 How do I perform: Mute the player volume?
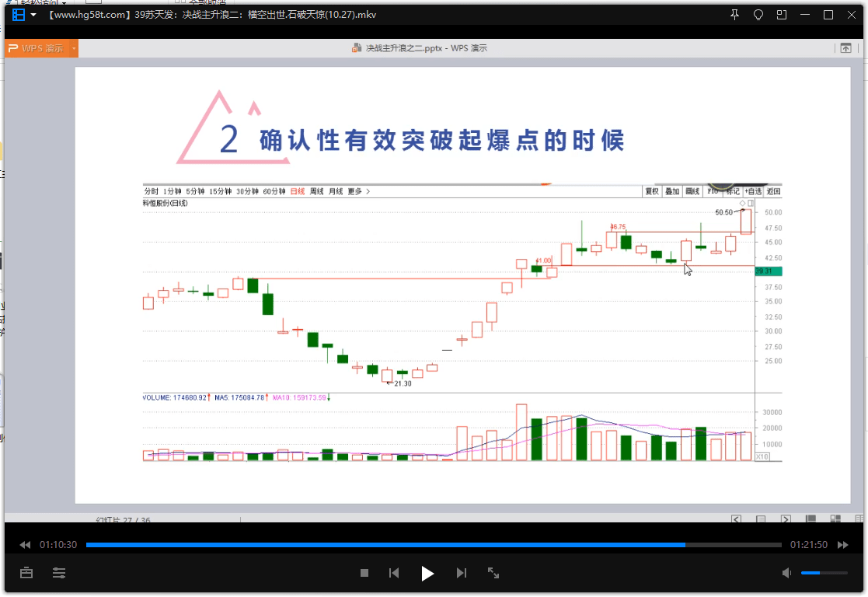coord(786,573)
